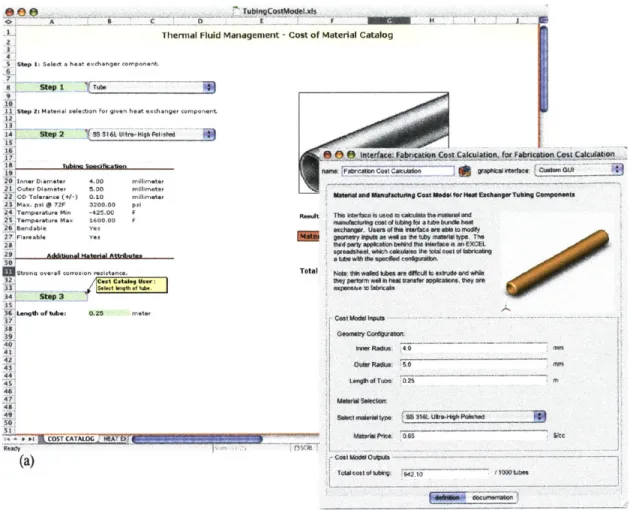Select the COST CATALOG sheet tab
This screenshot has height=510, width=633.
point(71,439)
